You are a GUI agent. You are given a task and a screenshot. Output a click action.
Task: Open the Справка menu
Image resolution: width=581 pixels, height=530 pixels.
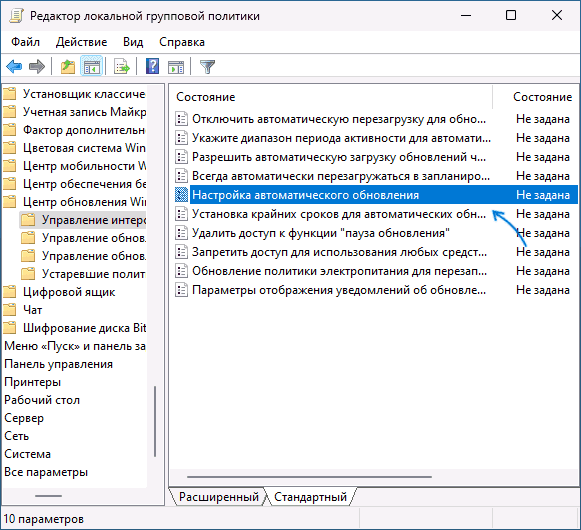182,42
